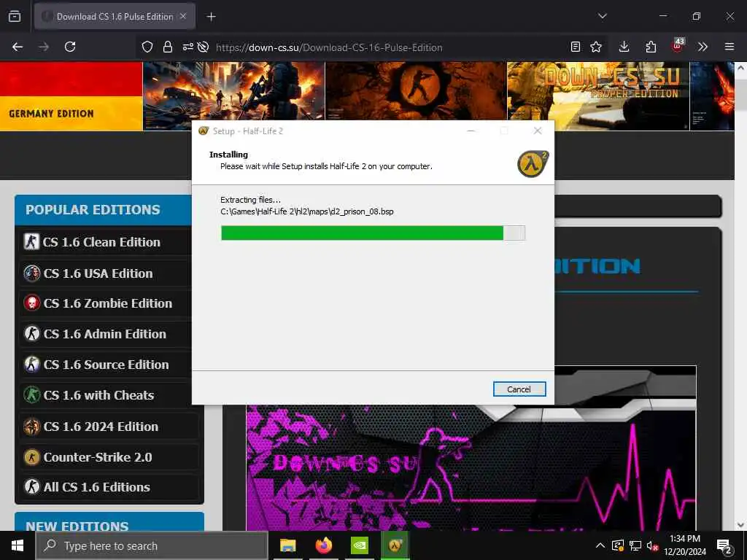This screenshot has height=560, width=747.
Task: Open the extensions puzzle icon
Action: click(x=651, y=47)
